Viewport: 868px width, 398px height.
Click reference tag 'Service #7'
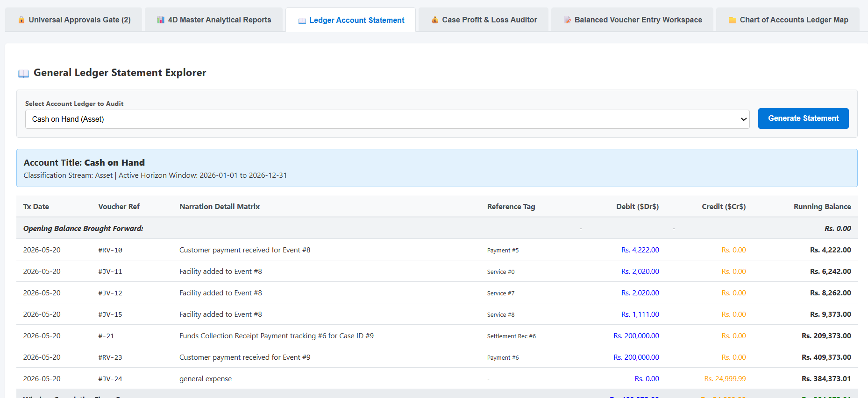pyautogui.click(x=501, y=293)
